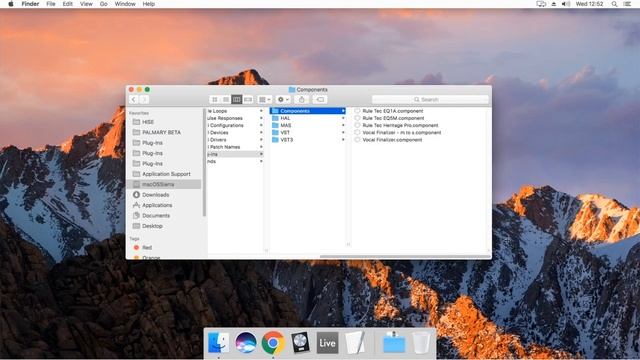Click the Edit Tags toolbar button
This screenshot has width=640, height=360.
pyautogui.click(x=320, y=100)
